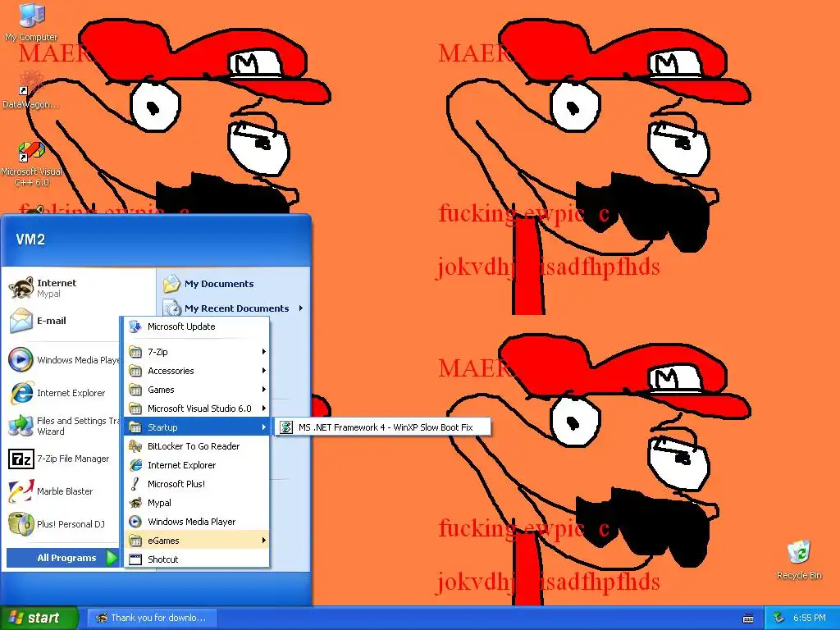Image resolution: width=840 pixels, height=630 pixels.
Task: Click the Start button
Action: 39,618
